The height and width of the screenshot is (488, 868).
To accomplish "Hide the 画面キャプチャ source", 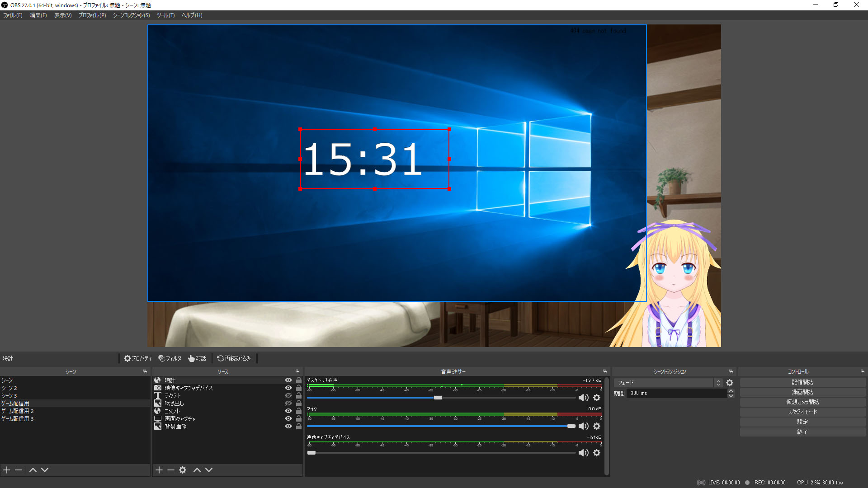I will pos(288,419).
